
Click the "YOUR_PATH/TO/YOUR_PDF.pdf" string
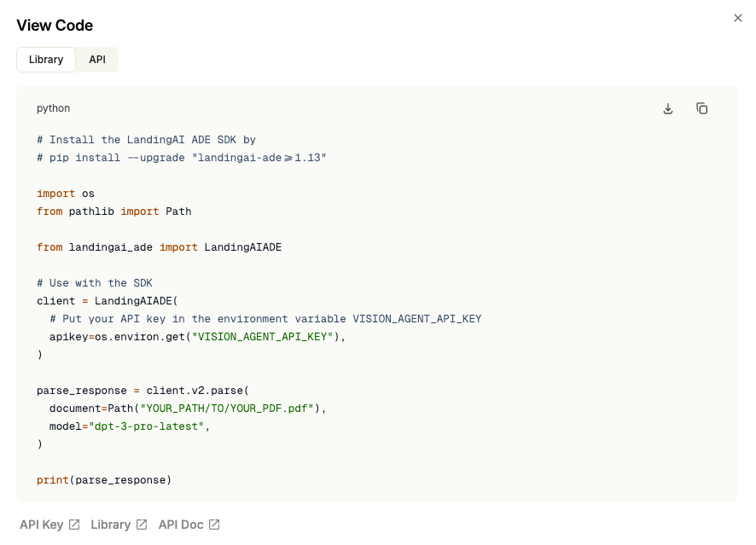point(227,409)
